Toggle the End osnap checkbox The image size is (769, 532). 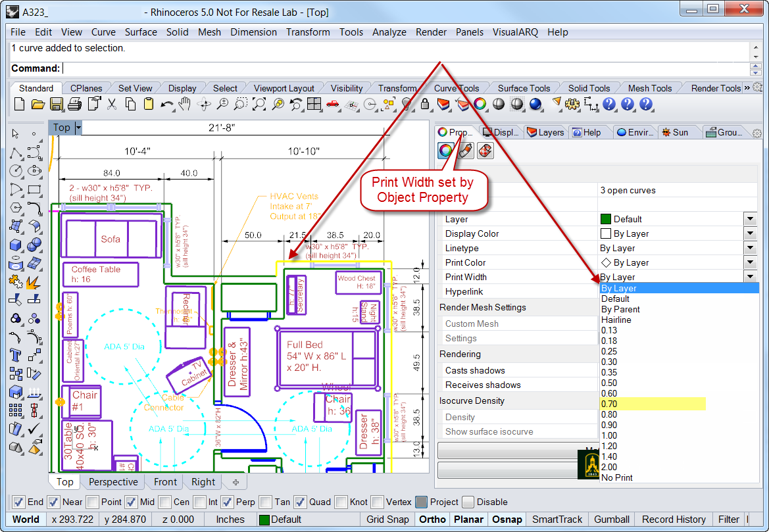tap(18, 502)
